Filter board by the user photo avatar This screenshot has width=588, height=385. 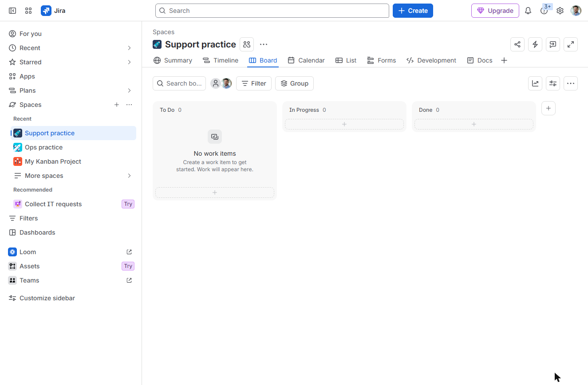point(226,83)
